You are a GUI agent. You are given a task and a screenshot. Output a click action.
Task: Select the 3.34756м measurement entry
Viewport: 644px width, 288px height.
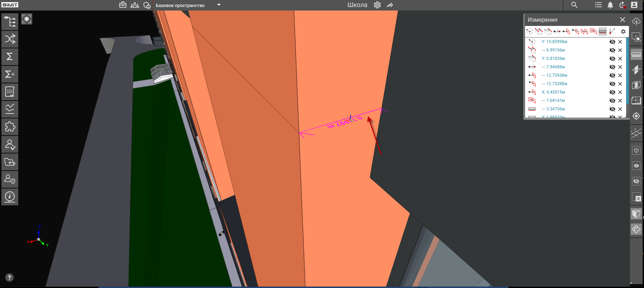click(x=555, y=109)
